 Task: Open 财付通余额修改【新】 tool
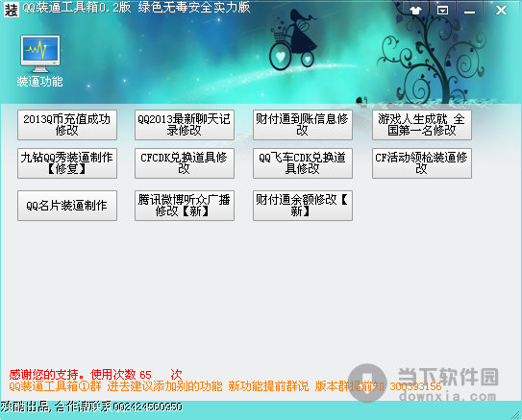pos(303,206)
